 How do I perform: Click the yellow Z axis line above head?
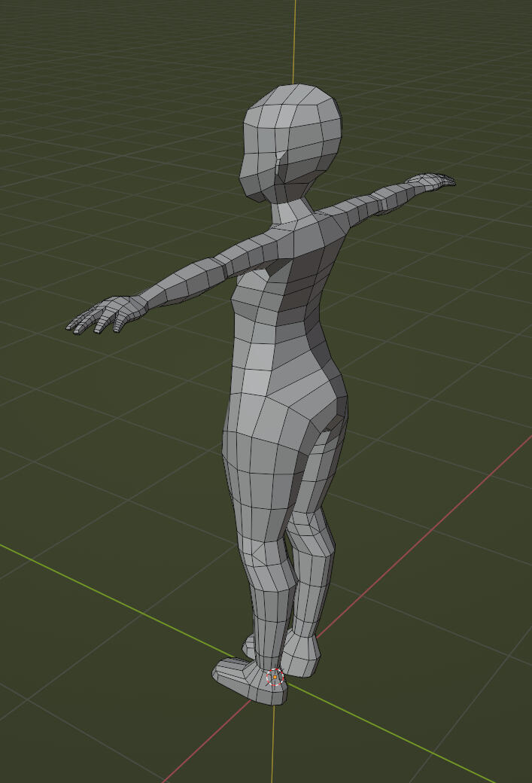(295, 38)
